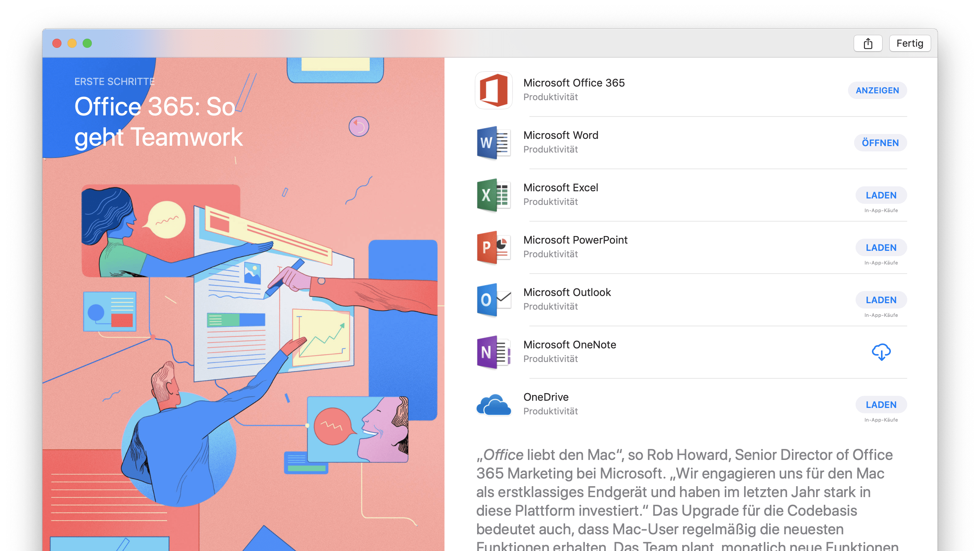Click LADEN for Microsoft PowerPoint
This screenshot has width=980, height=551.
coord(881,248)
